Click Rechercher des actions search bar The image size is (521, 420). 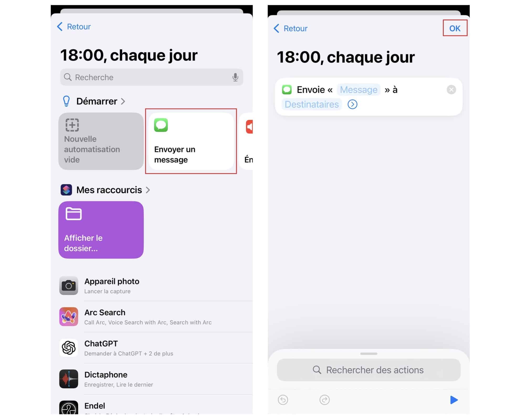(x=368, y=369)
